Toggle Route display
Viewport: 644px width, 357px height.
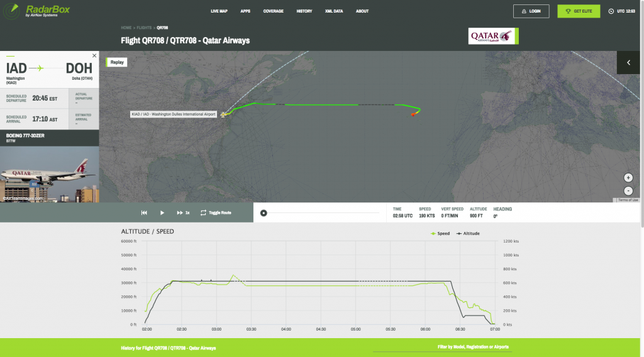(x=216, y=212)
